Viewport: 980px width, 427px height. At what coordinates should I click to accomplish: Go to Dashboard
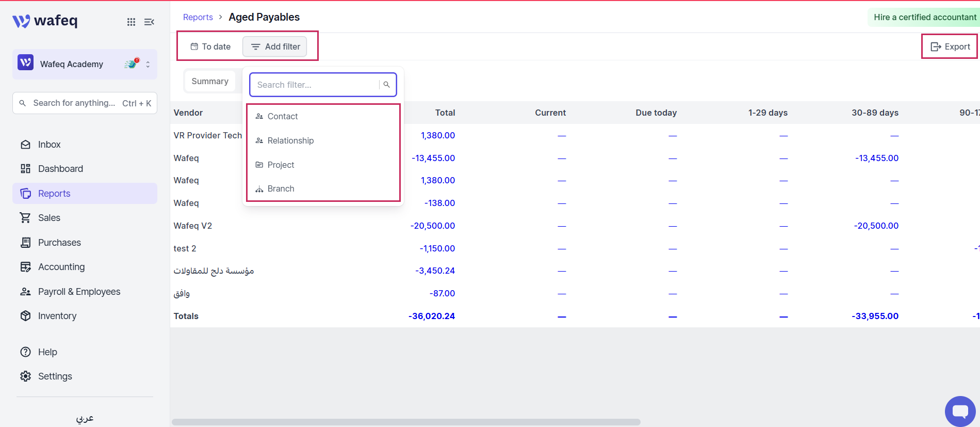pyautogui.click(x=85, y=169)
